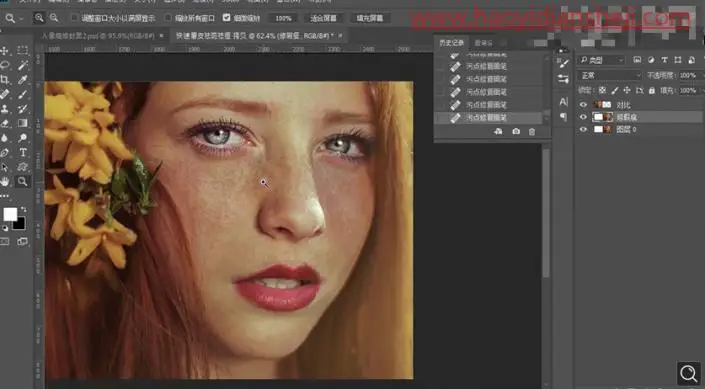Lock artboard nesting for layer
Viewport: 705px width, 389px height.
point(639,91)
